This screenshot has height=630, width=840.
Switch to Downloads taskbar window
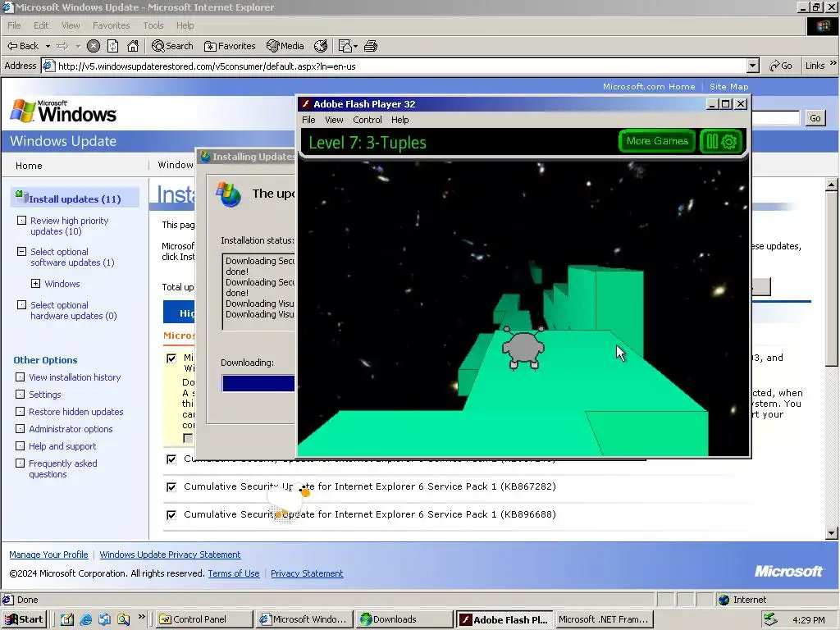404,619
